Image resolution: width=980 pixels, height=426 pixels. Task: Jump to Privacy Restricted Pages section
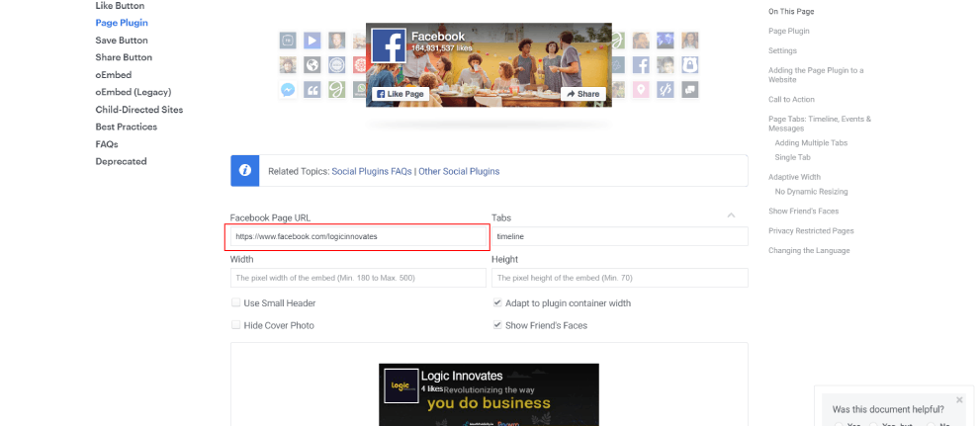pyautogui.click(x=811, y=230)
